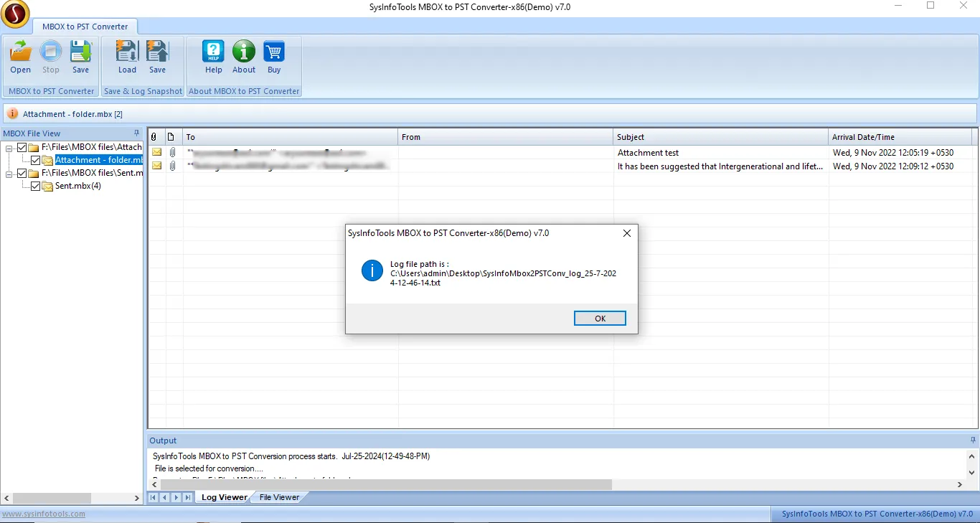
Task: Click the mail folder icon beside Sent.mbx(4)
Action: click(47, 186)
